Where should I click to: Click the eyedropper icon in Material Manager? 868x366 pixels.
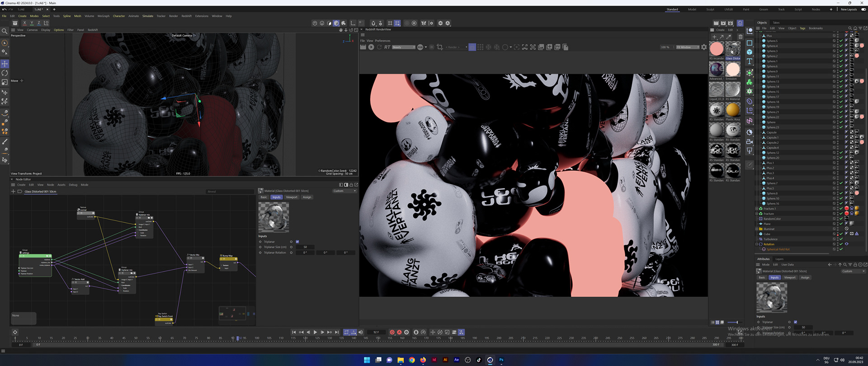coord(729,37)
